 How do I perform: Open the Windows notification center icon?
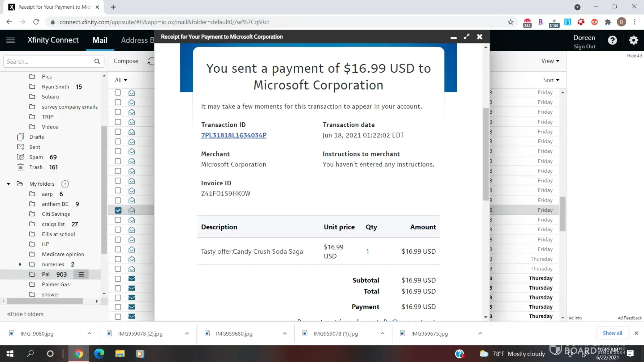[x=630, y=354]
